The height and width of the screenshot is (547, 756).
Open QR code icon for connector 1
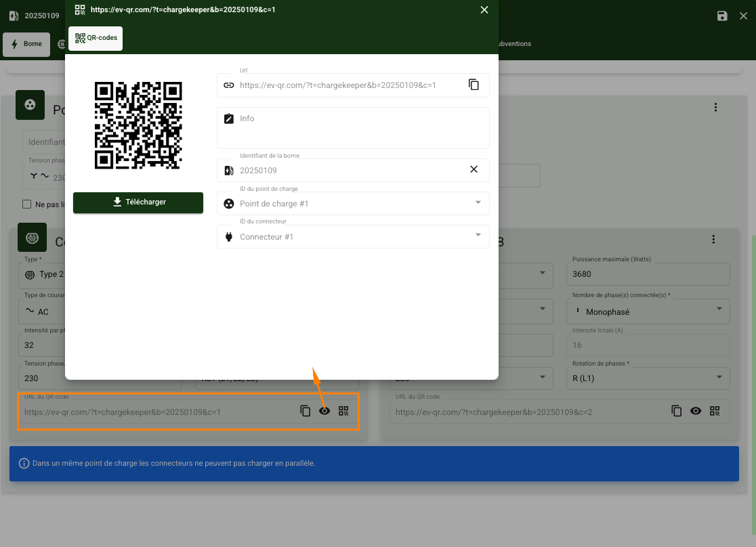[343, 411]
